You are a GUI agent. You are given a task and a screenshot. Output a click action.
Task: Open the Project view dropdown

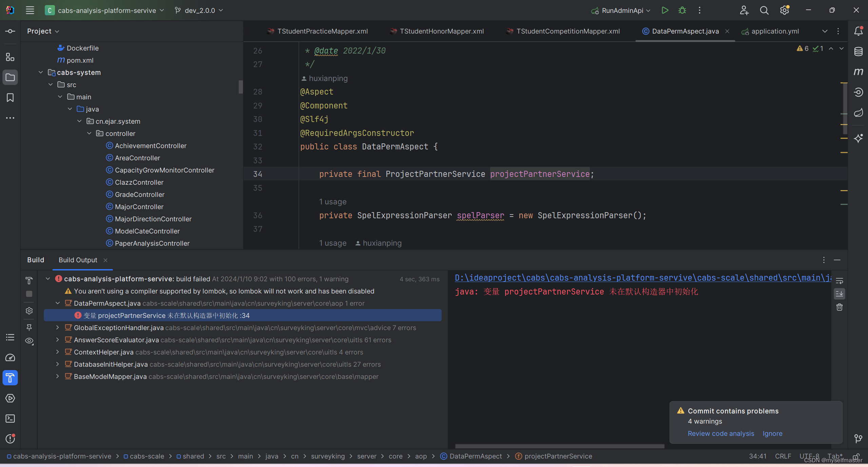[43, 31]
